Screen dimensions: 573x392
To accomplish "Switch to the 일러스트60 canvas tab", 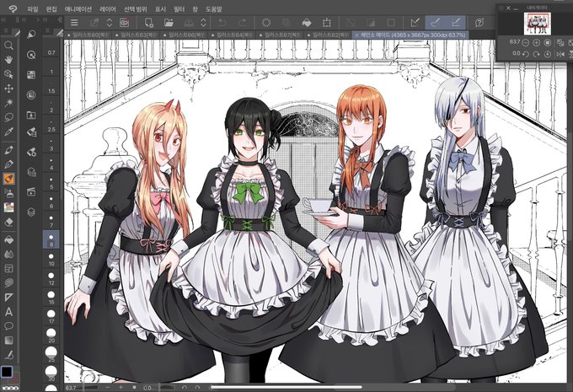I will pos(88,35).
